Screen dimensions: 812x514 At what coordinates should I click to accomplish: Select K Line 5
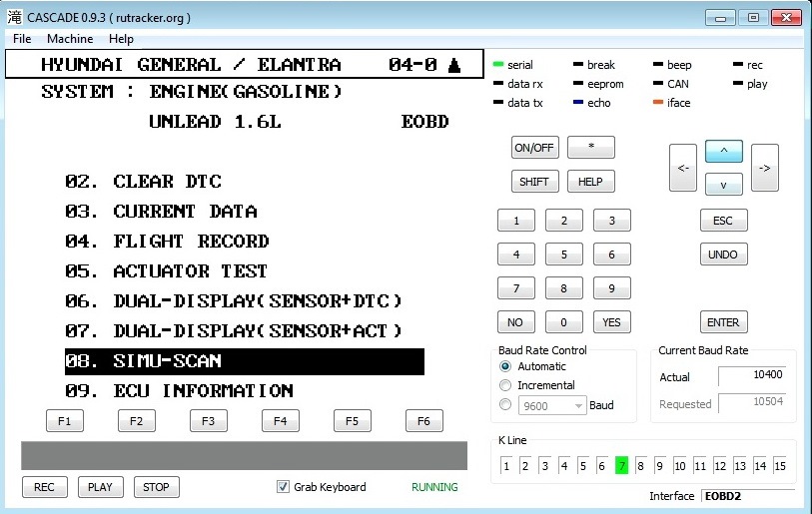click(583, 466)
